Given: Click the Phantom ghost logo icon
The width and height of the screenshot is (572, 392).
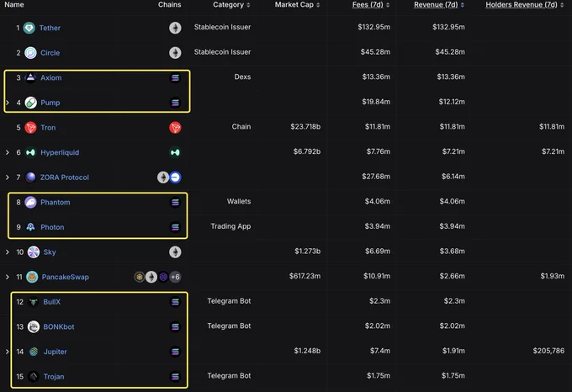Looking at the screenshot, I should (x=30, y=202).
